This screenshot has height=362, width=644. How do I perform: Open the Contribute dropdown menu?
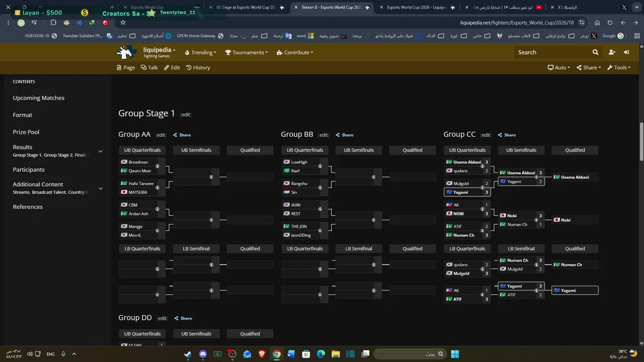295,52
